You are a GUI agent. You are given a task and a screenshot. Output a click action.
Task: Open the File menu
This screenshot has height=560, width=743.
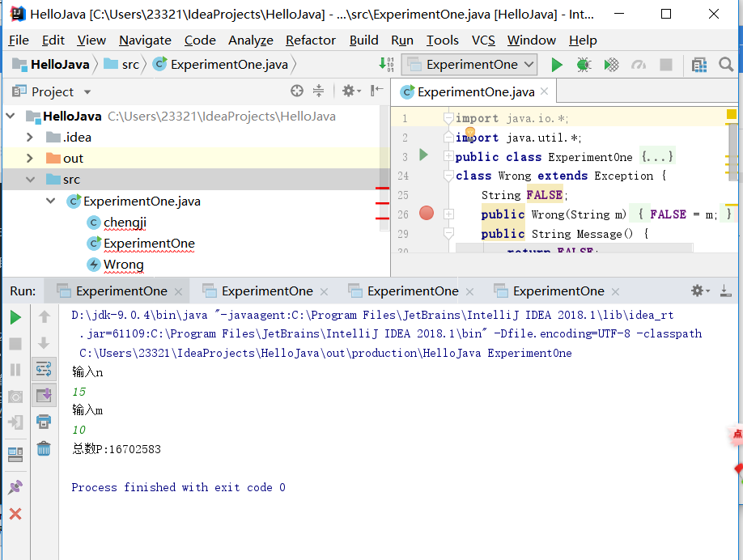19,40
